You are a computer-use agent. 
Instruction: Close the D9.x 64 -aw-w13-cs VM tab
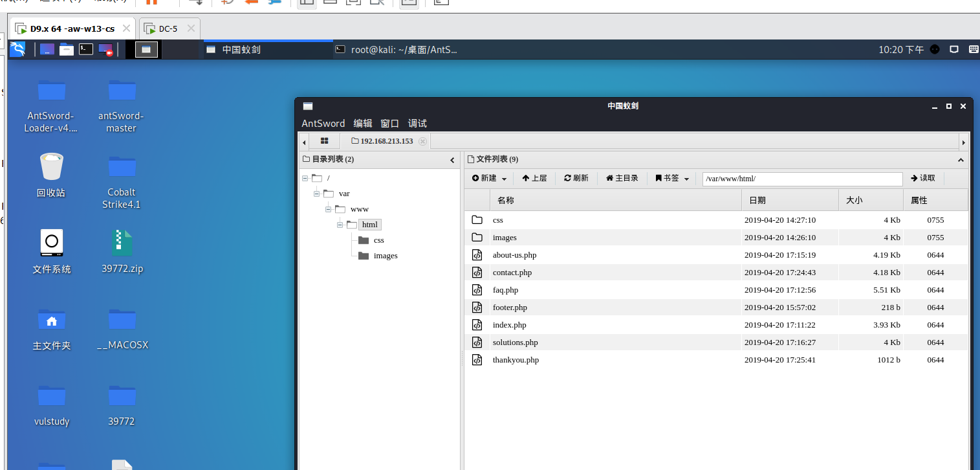coord(126,28)
